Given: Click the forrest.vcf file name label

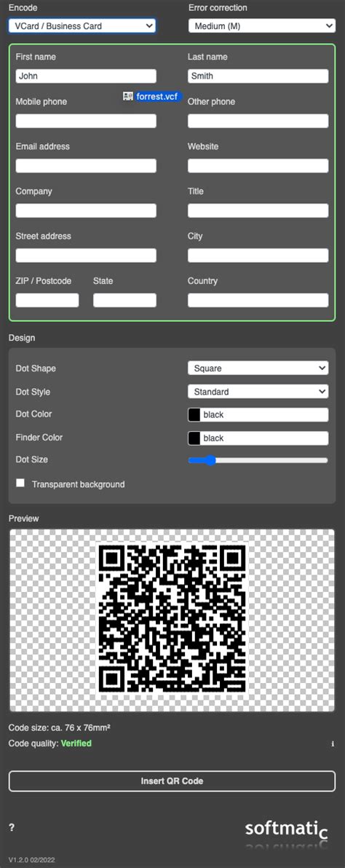Looking at the screenshot, I should 157,96.
